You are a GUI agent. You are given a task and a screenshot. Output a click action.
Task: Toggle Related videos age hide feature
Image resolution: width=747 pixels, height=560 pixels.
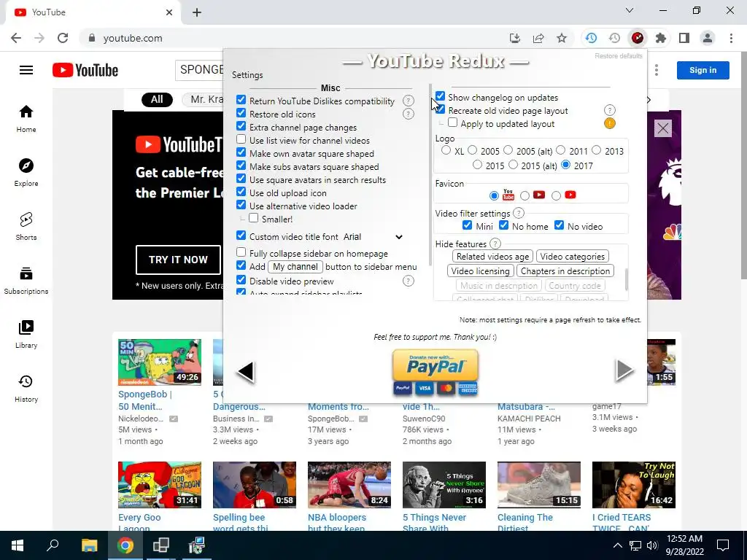492,256
